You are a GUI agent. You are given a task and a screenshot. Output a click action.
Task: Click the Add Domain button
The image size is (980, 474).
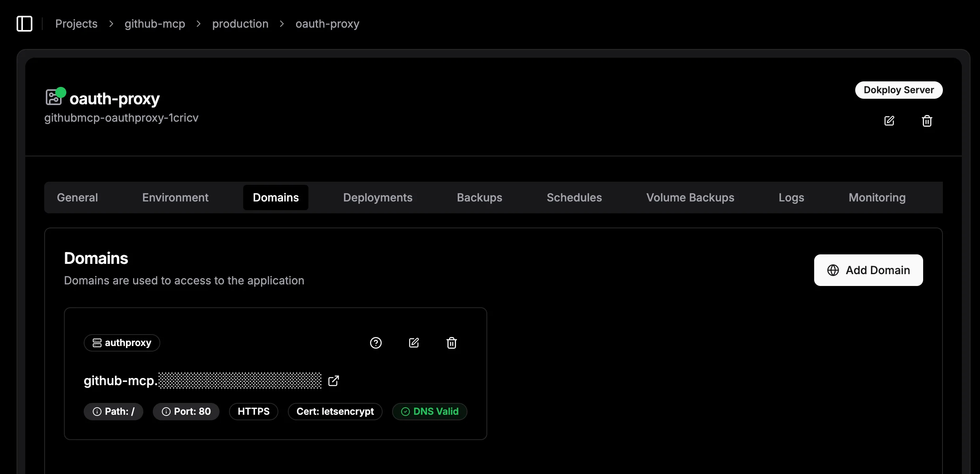[x=868, y=270]
